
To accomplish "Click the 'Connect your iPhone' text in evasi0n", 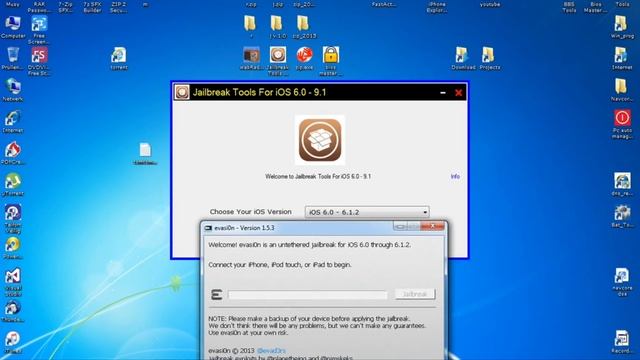I will (x=280, y=264).
